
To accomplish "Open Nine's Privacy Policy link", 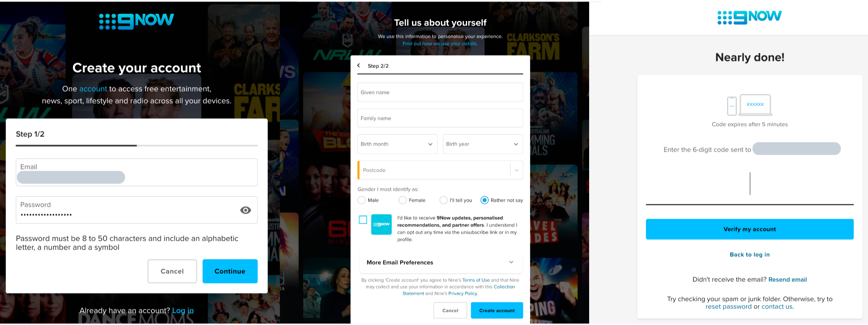I will pos(463,294).
